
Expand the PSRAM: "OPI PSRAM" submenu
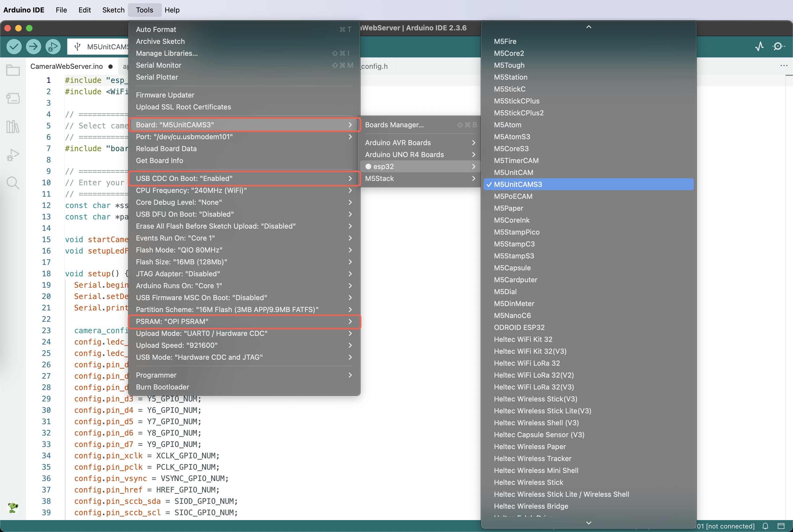[x=244, y=322]
